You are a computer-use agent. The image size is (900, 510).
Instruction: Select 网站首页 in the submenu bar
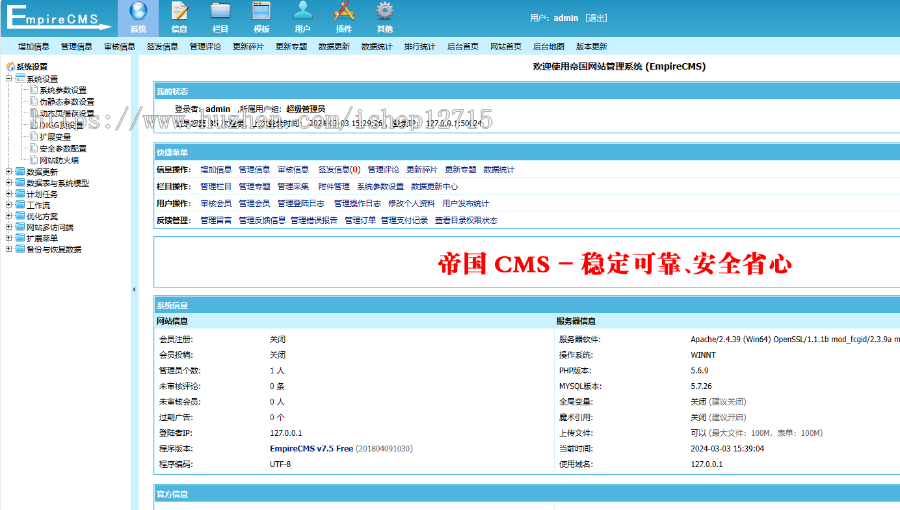(x=506, y=46)
